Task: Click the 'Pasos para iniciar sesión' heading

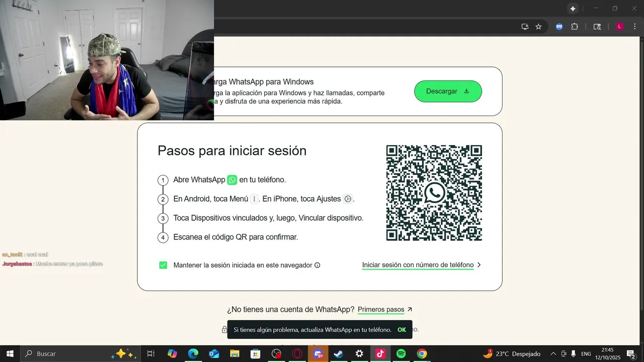Action: point(232,151)
